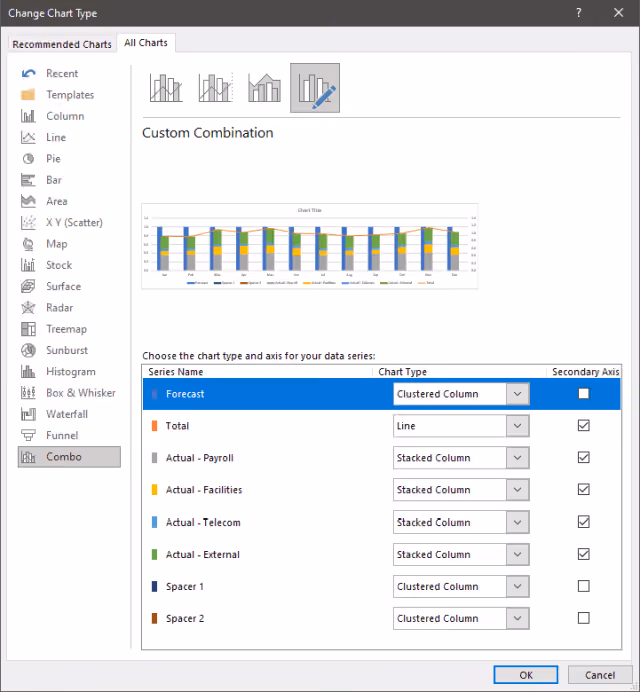Close the Change Chart Type dialog
The image size is (640, 692).
[618, 13]
